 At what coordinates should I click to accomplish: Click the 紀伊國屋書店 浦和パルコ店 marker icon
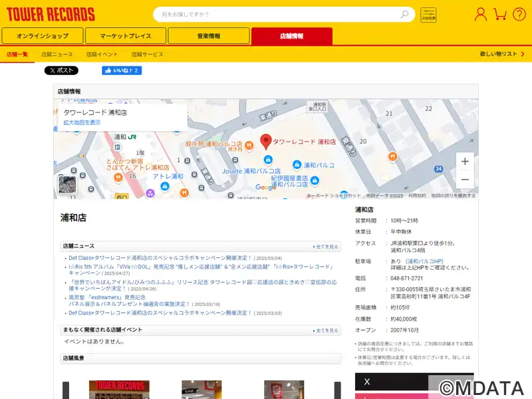[315, 180]
